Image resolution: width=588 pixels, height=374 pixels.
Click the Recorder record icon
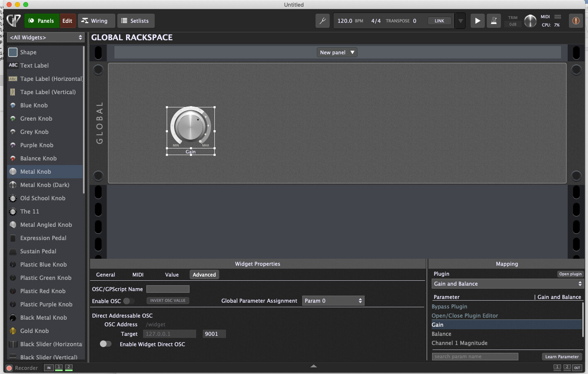(x=10, y=368)
